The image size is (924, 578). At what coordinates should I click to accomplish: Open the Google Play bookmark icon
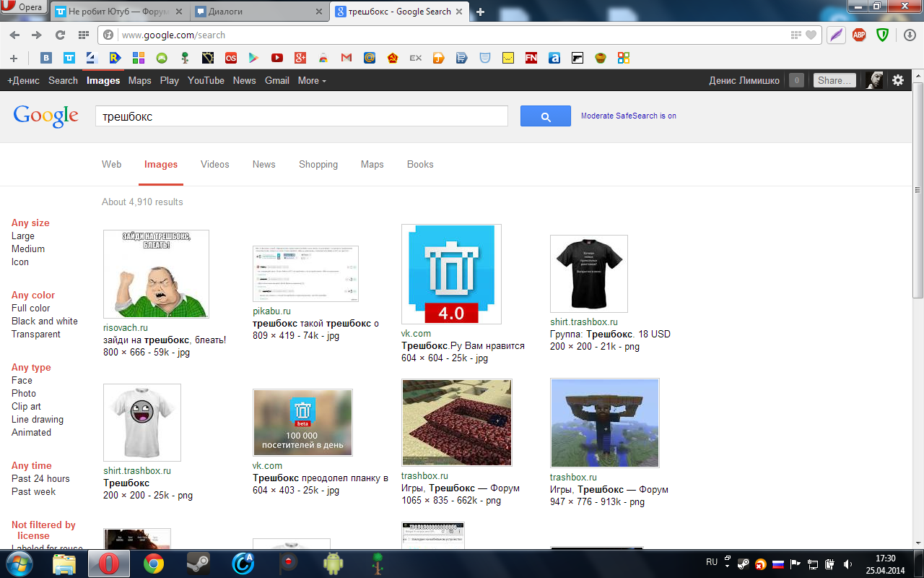(254, 58)
